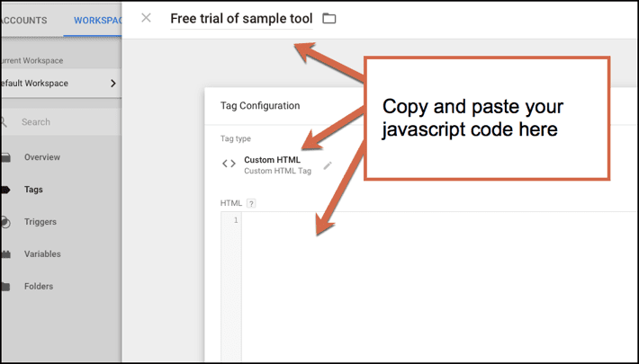Click the Tag Configuration heading
Screen dimensions: 639x364
260,105
